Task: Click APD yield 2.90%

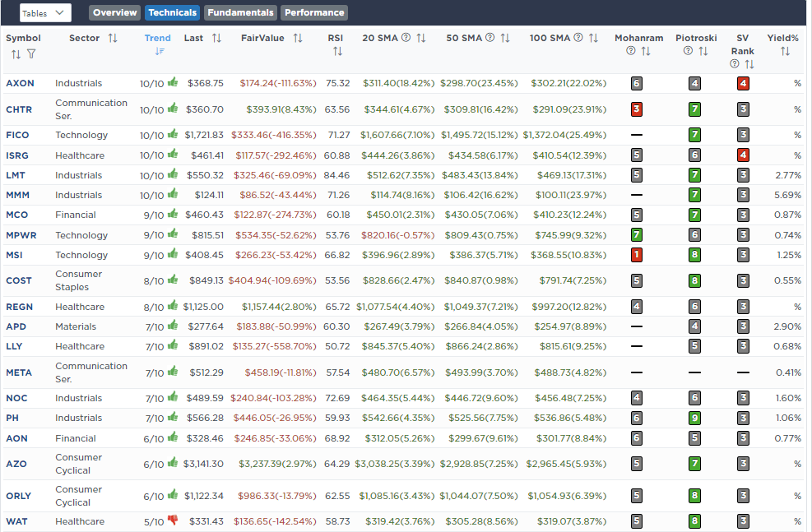Action: tap(787, 326)
